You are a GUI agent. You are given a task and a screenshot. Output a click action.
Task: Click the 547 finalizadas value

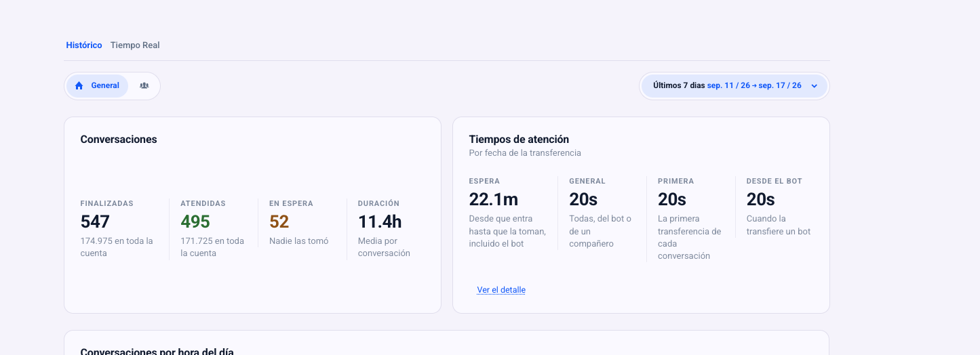point(95,222)
